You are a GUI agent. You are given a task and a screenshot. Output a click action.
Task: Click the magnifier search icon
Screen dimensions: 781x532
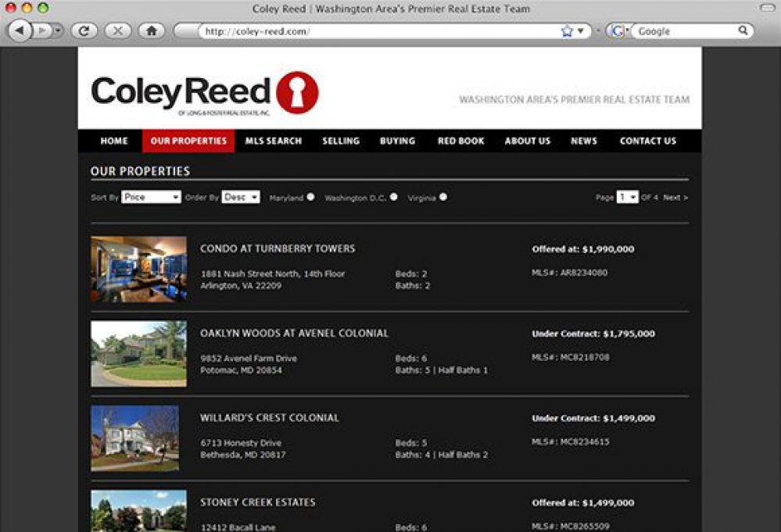[743, 30]
